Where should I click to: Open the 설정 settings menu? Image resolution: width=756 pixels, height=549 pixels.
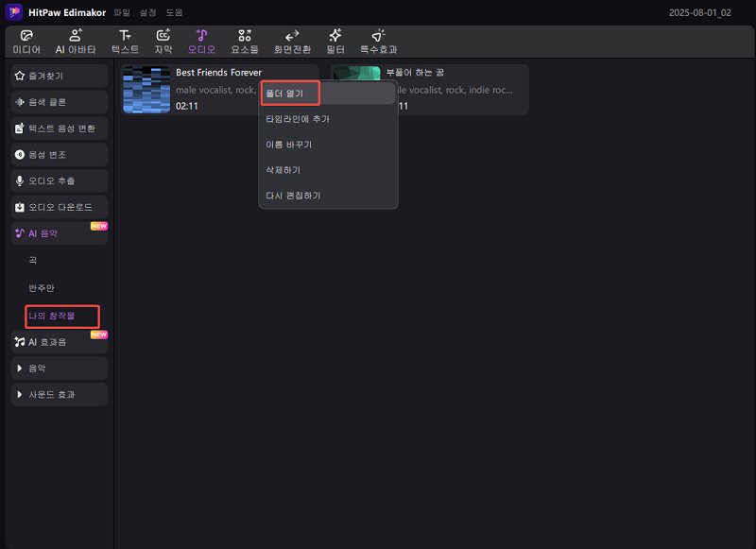tap(147, 12)
